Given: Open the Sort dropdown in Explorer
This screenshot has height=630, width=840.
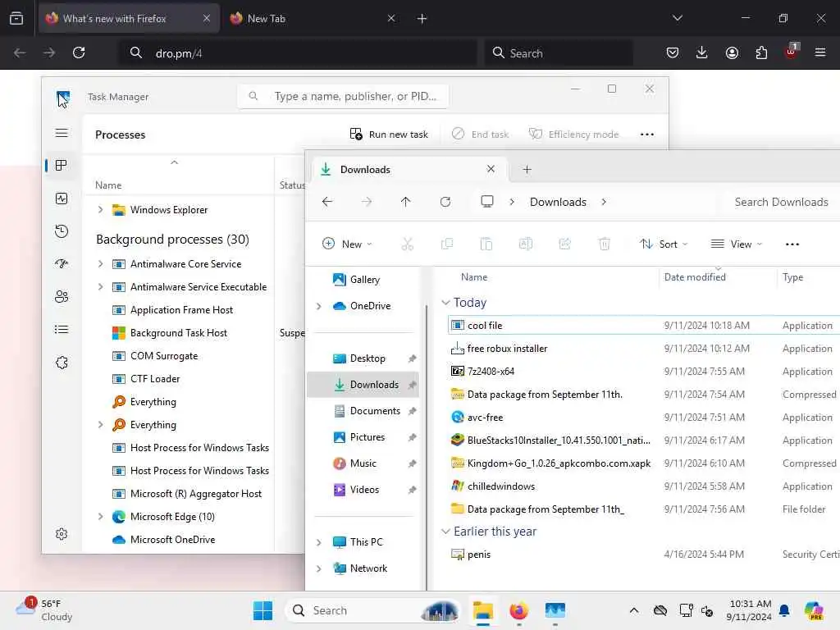Looking at the screenshot, I should 663,244.
